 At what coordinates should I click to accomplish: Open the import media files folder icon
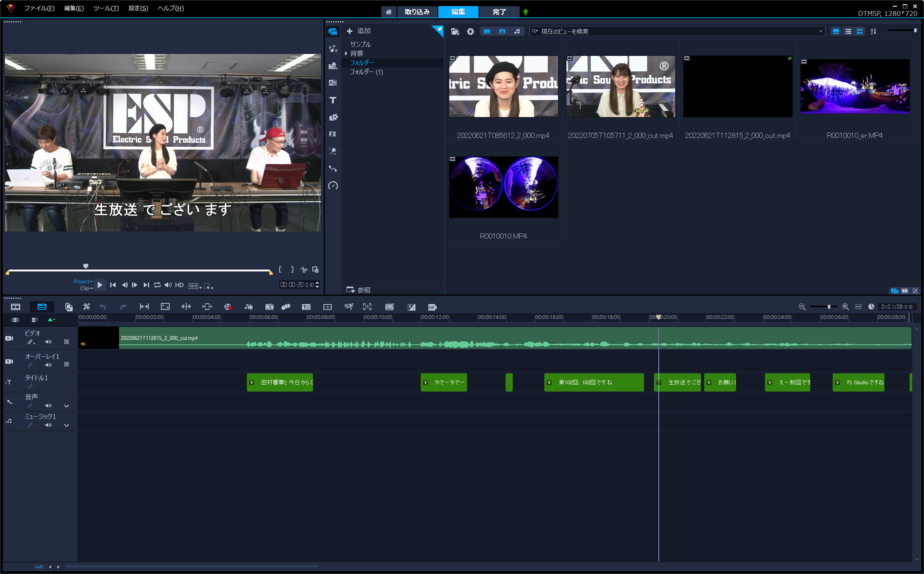click(455, 32)
